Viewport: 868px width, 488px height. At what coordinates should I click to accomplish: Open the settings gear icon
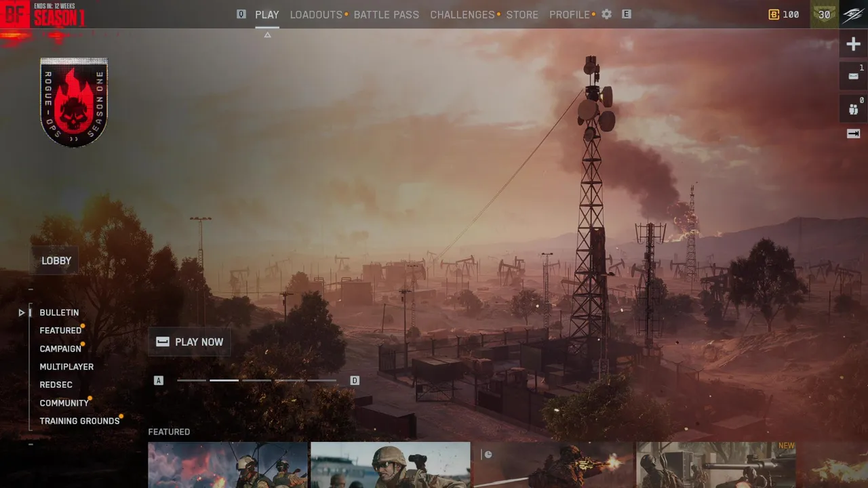tap(606, 14)
